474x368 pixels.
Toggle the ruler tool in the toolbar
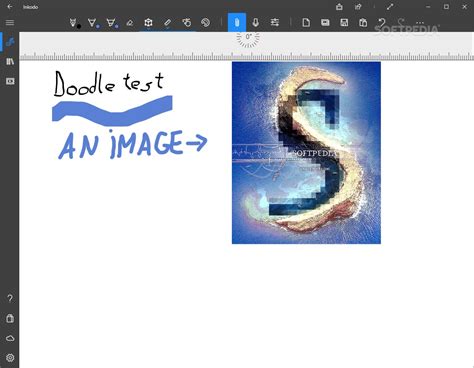point(168,23)
